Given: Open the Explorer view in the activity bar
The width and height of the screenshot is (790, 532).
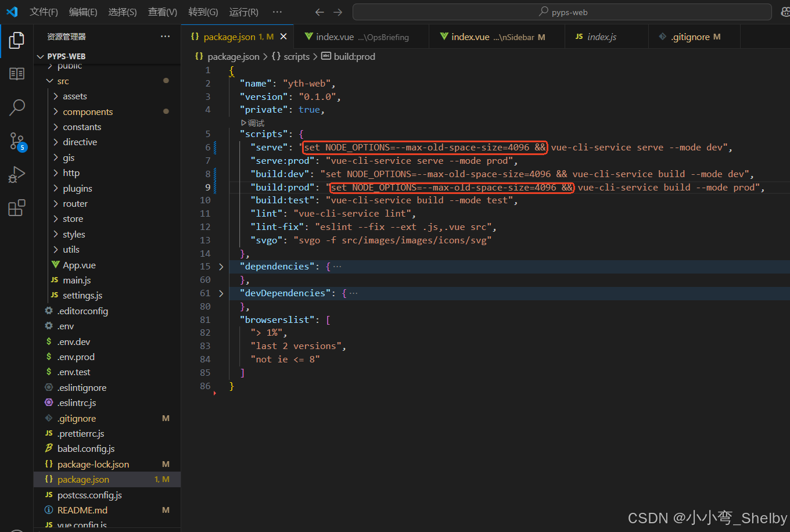Looking at the screenshot, I should click(x=17, y=40).
